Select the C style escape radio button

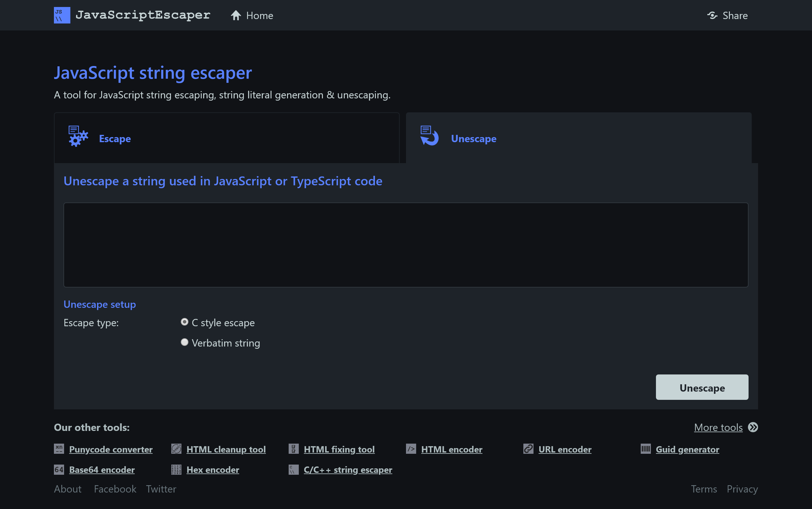pos(184,322)
